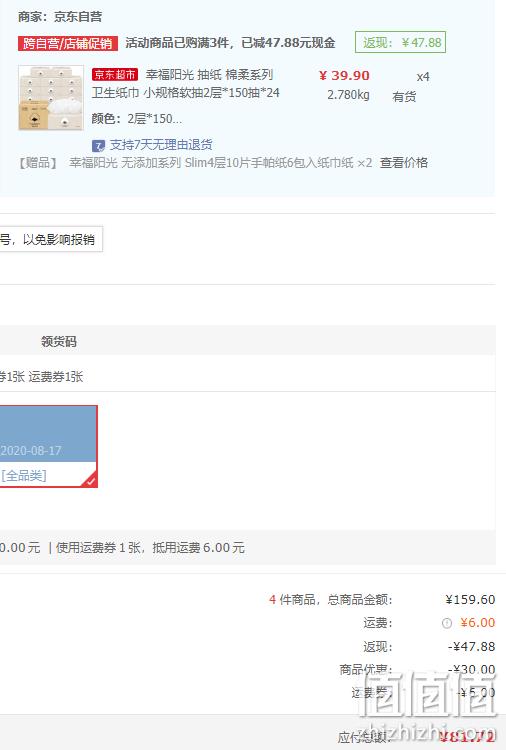Toggle the selected 全品类 coupon card
Screen dimensions: 506x750
pos(47,446)
